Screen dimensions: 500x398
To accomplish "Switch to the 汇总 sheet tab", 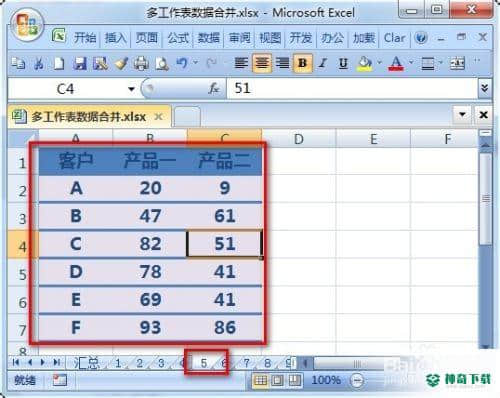I will [87, 363].
